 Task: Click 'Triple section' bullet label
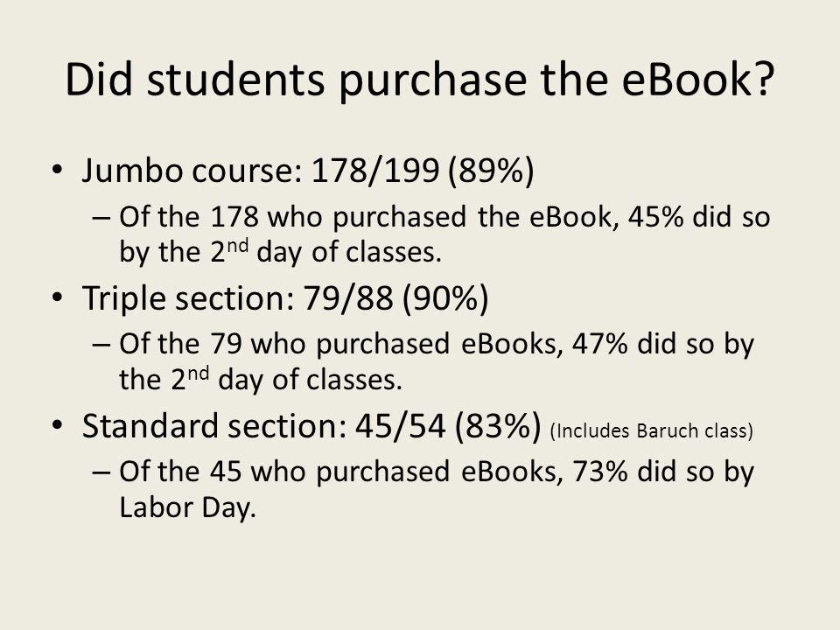pos(187,297)
